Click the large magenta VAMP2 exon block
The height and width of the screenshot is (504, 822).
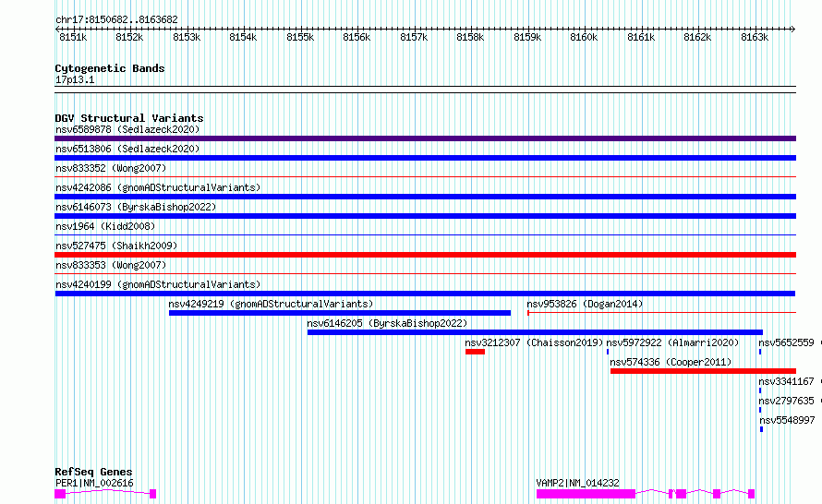[586, 494]
